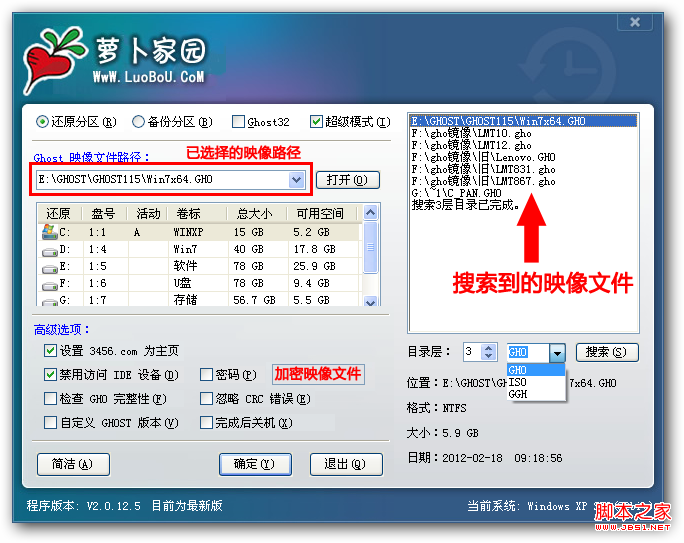Click the 退出 button

[346, 464]
